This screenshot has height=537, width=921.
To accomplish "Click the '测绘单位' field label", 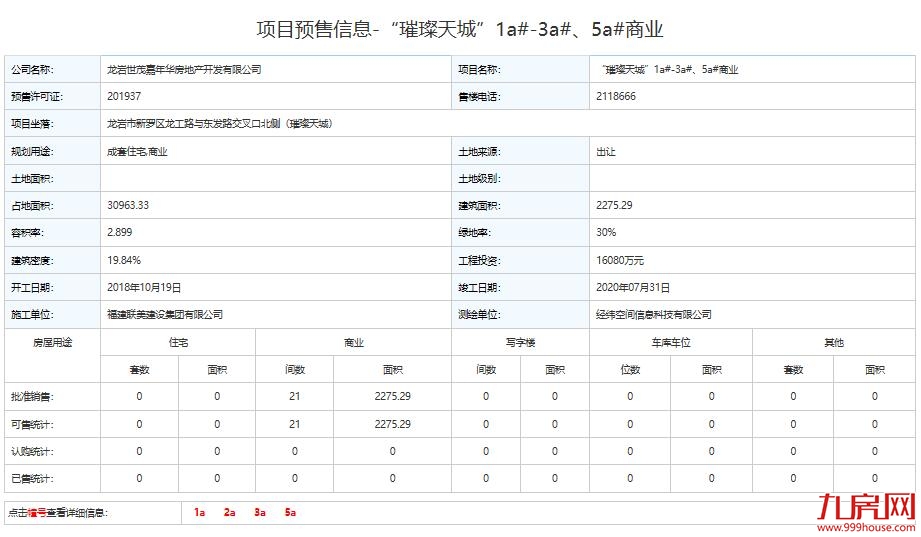I will click(x=479, y=314).
